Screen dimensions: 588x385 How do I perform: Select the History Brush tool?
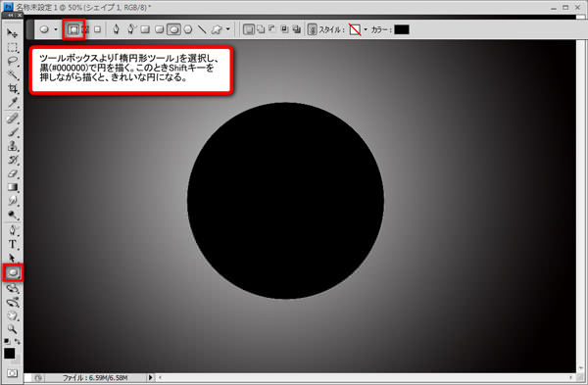13,160
